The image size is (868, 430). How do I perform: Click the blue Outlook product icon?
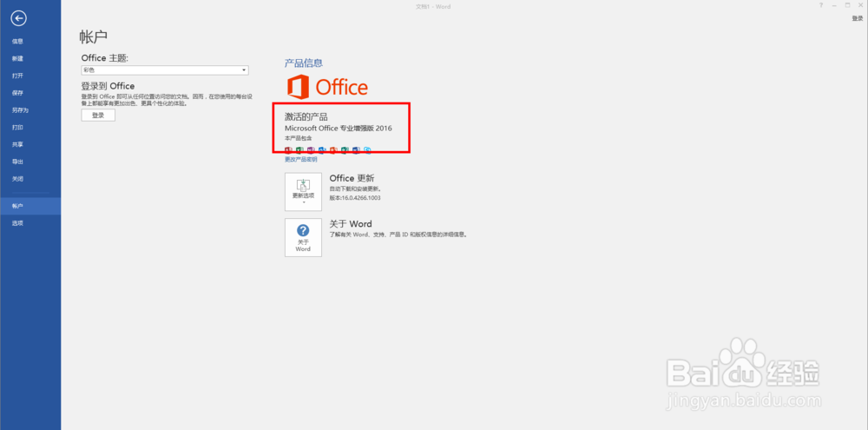[322, 150]
